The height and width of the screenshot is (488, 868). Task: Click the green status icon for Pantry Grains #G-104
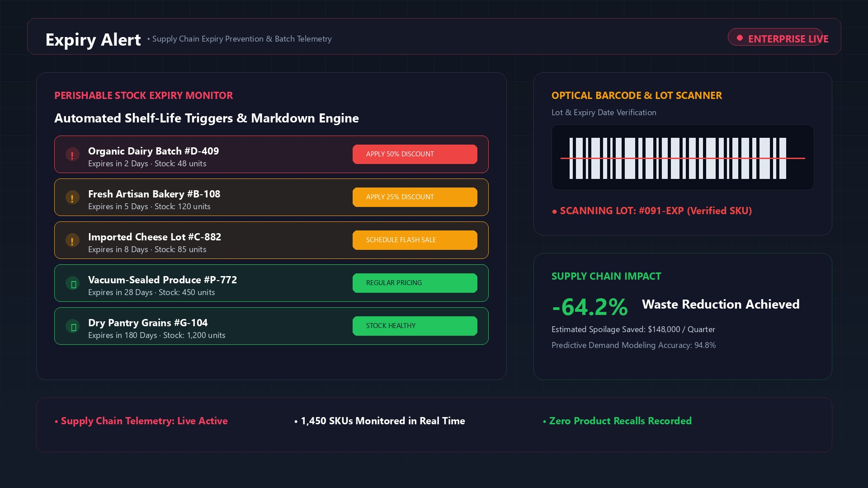72,326
